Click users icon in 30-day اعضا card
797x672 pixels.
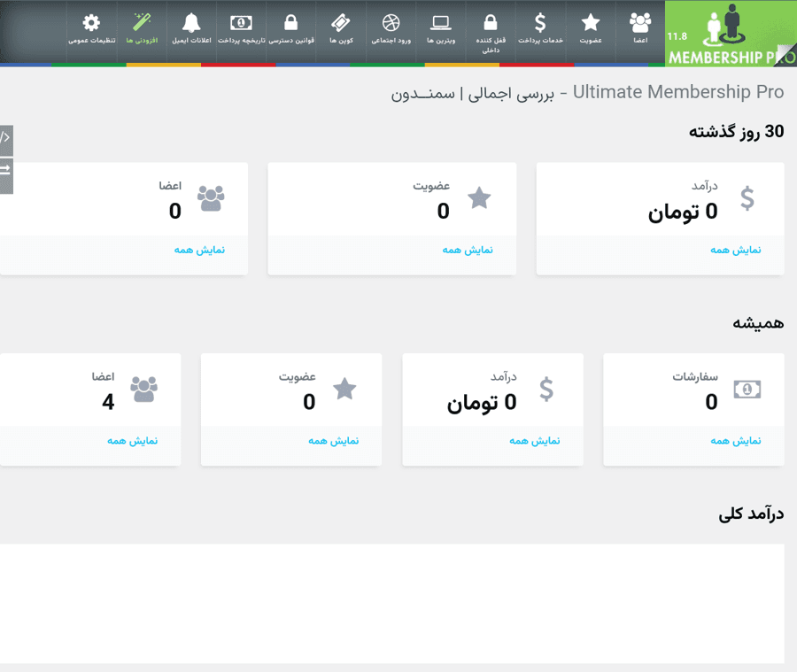[211, 198]
